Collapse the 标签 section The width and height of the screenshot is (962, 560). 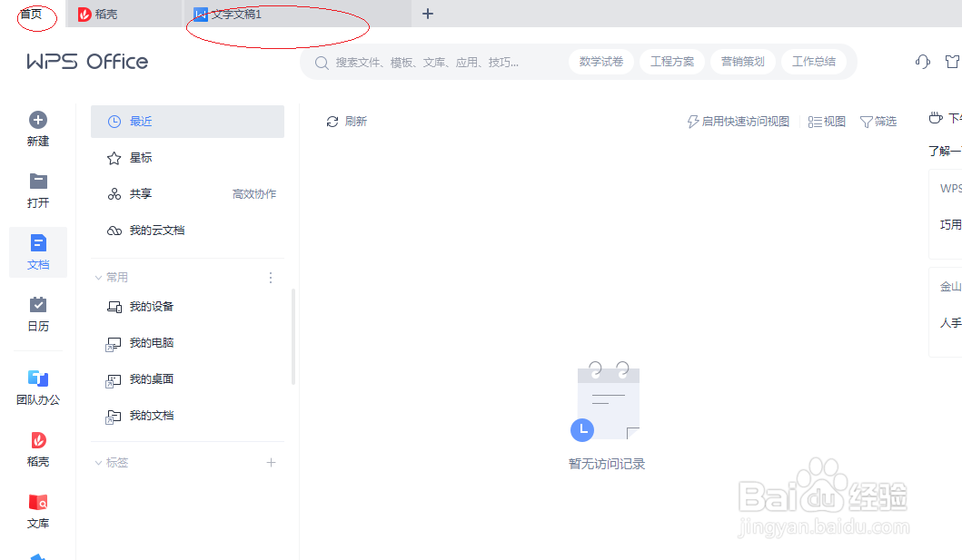(98, 463)
